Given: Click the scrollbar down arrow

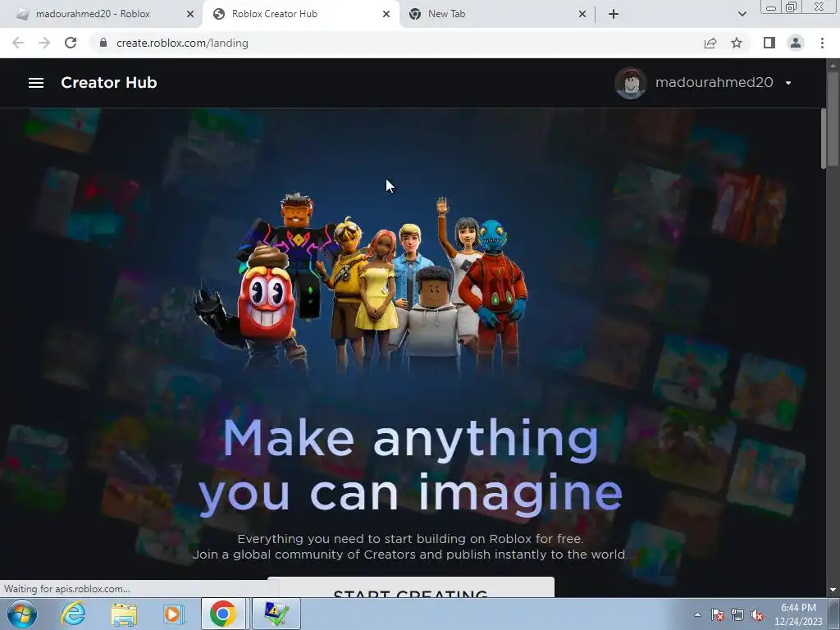Looking at the screenshot, I should pos(833,590).
